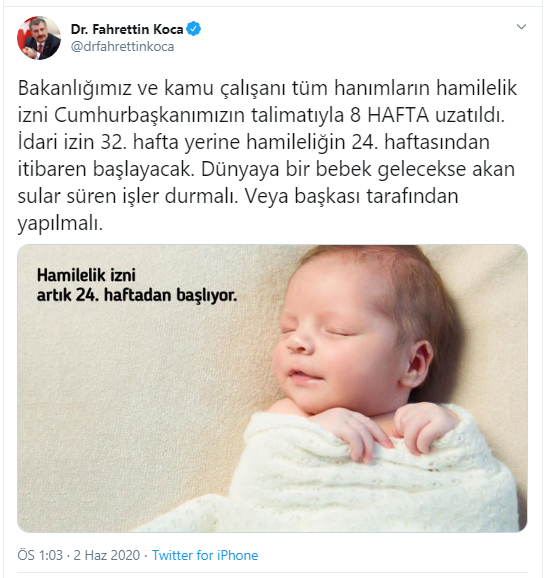Click Dr. Fahrettin Koca's profile avatar
Image resolution: width=548 pixels, height=578 pixels.
(39, 38)
